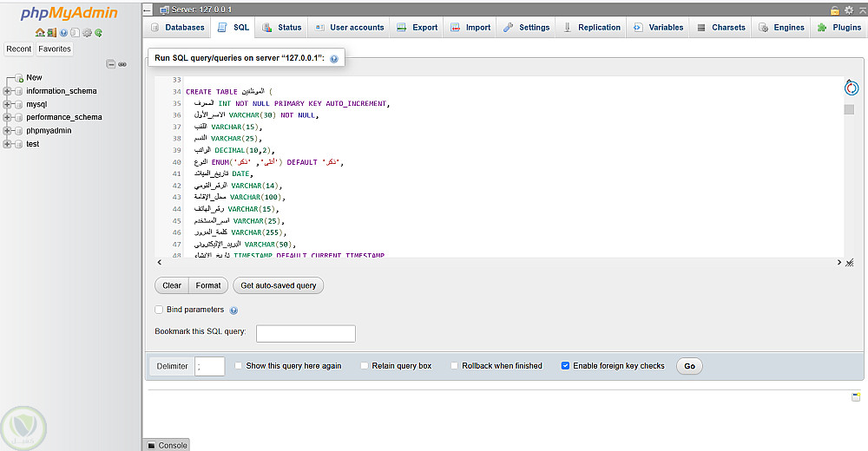Click Get auto-saved query button
The height and width of the screenshot is (451, 868).
(x=278, y=285)
